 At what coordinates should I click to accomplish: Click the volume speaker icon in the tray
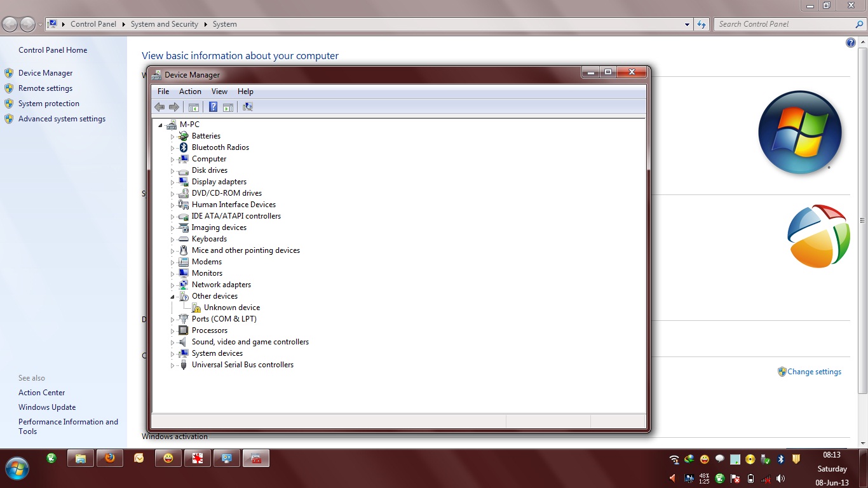coord(780,478)
